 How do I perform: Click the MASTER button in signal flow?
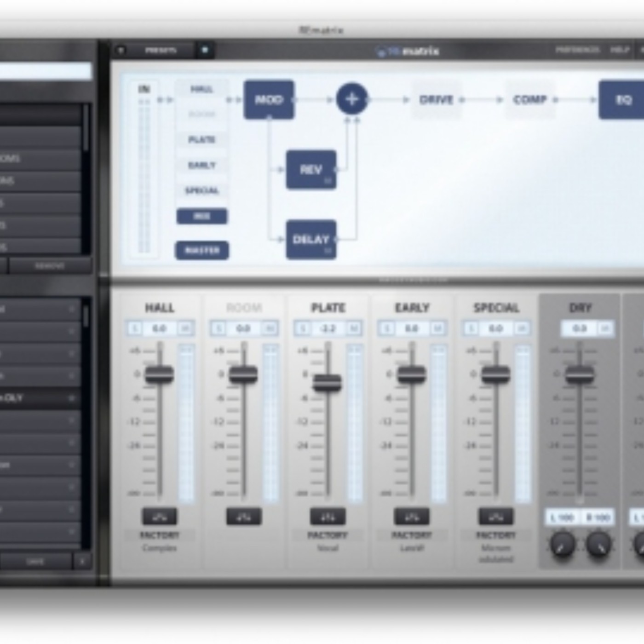point(202,250)
